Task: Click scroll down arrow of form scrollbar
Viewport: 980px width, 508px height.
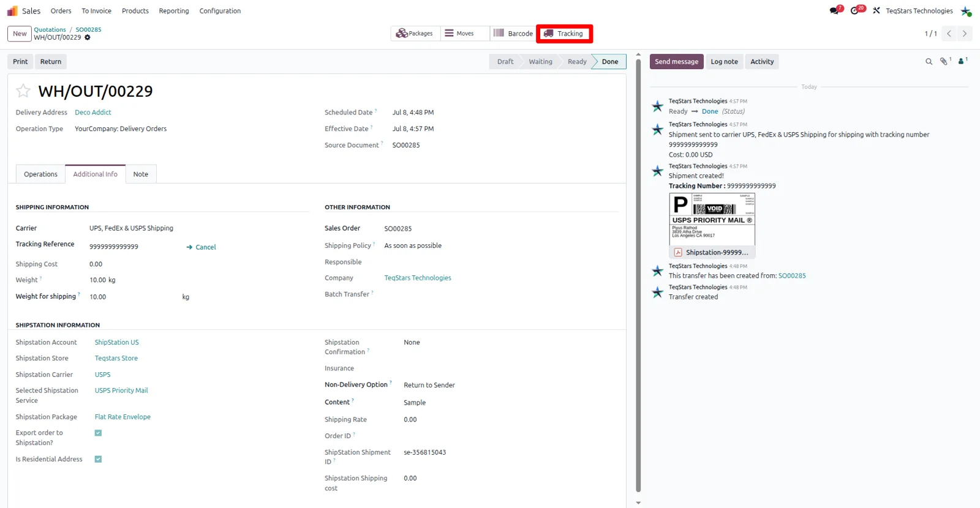Action: tap(638, 502)
